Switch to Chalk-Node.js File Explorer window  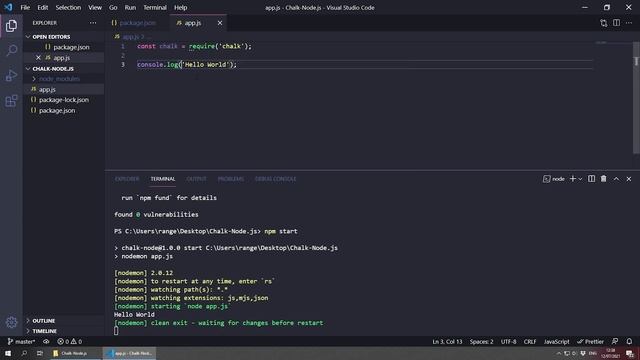[x=75, y=353]
